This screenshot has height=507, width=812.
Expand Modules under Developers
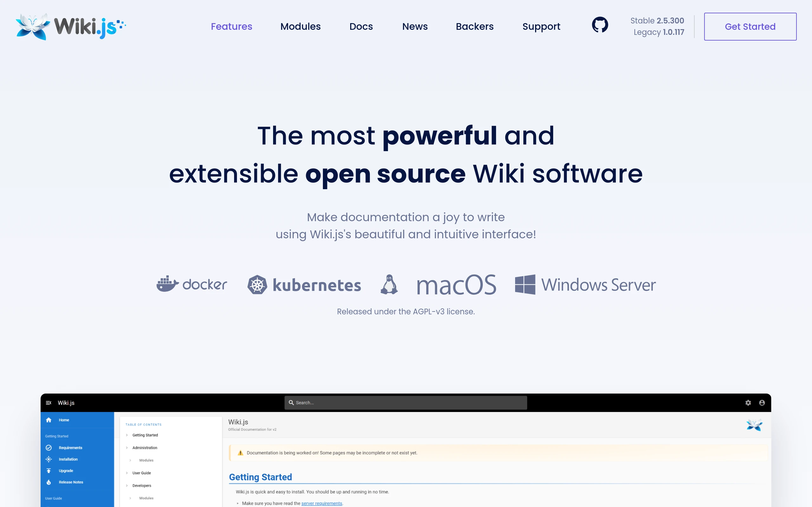pos(131,498)
